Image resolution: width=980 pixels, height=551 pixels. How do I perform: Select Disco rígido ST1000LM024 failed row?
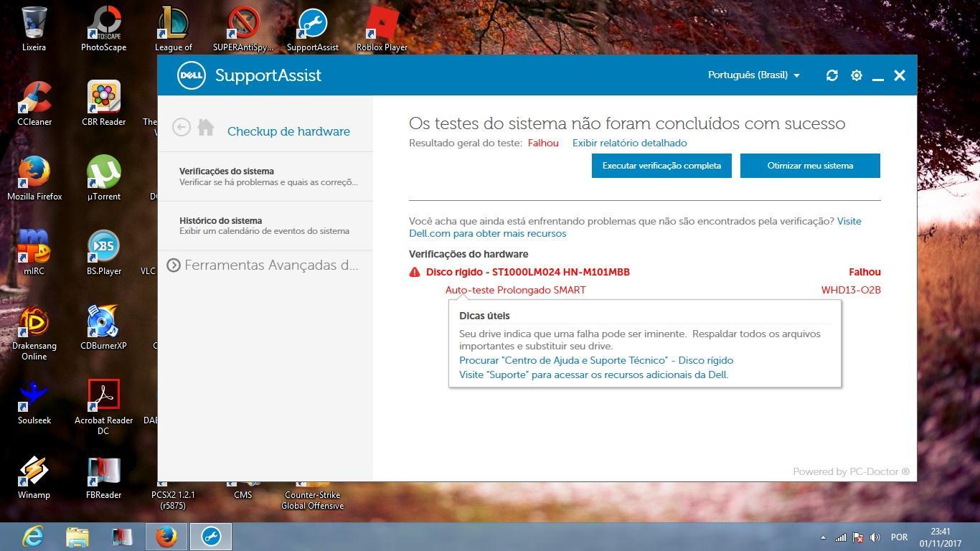point(645,272)
